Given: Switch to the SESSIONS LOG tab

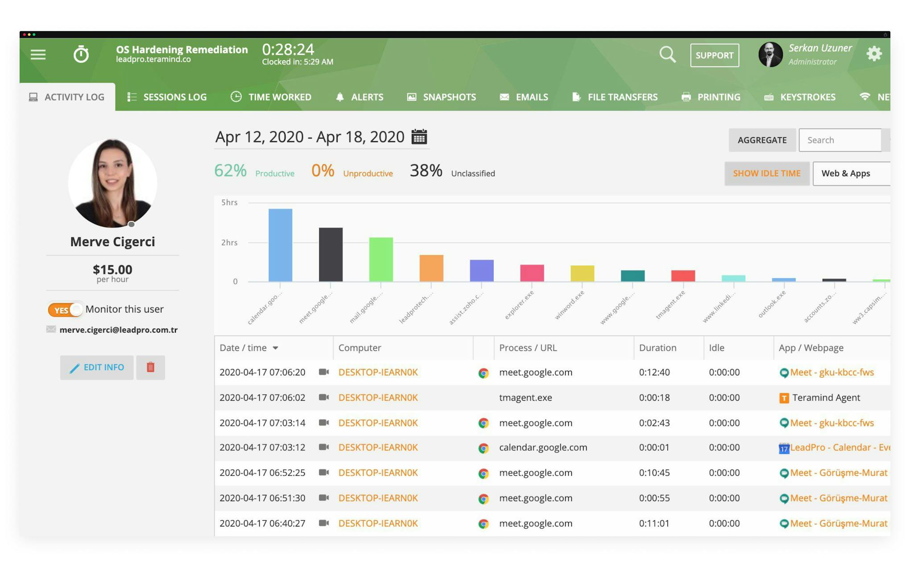Looking at the screenshot, I should tap(167, 97).
